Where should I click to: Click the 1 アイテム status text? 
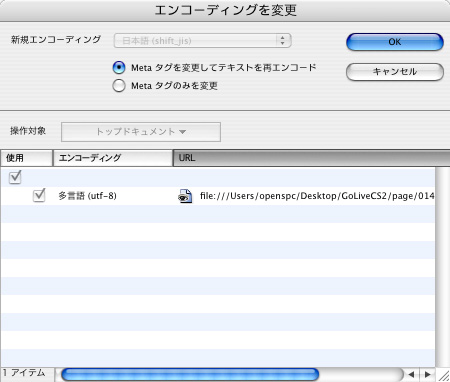[24, 373]
